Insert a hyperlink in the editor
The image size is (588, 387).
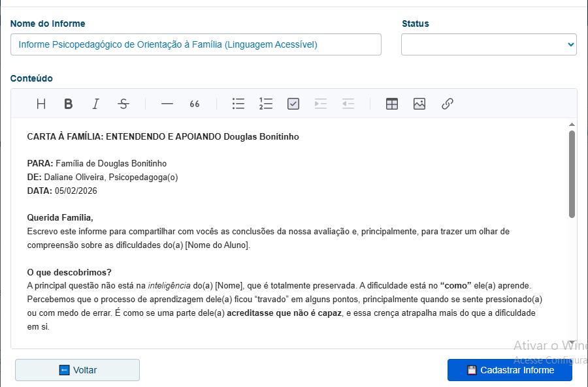[x=448, y=104]
